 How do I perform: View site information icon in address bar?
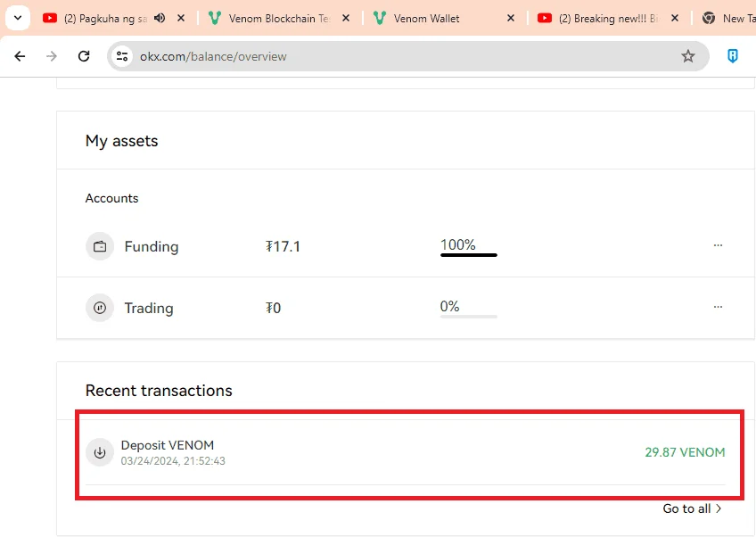122,56
